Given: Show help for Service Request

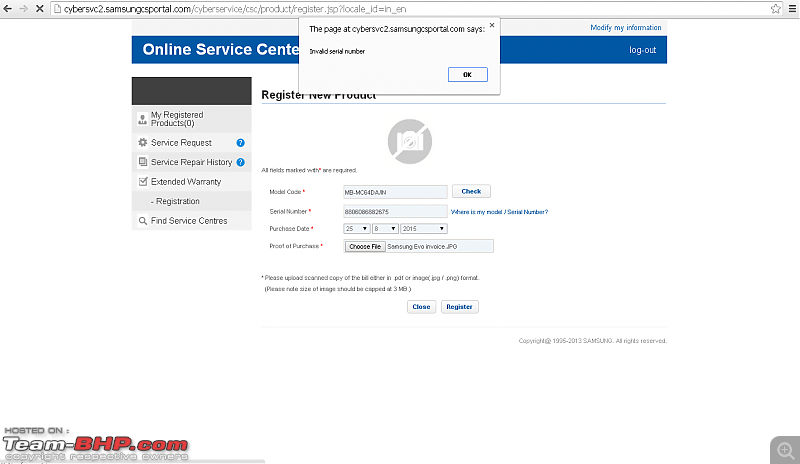Looking at the screenshot, I should tap(240, 143).
